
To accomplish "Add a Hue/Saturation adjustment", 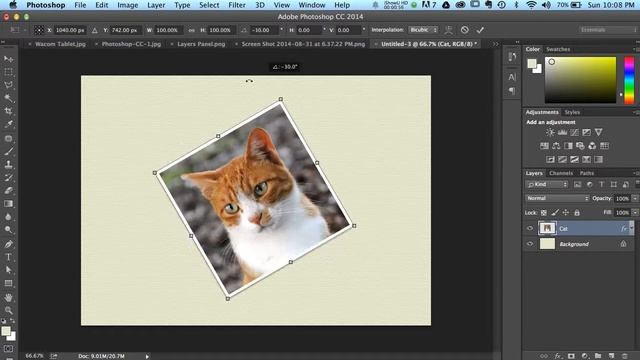I will (544, 146).
